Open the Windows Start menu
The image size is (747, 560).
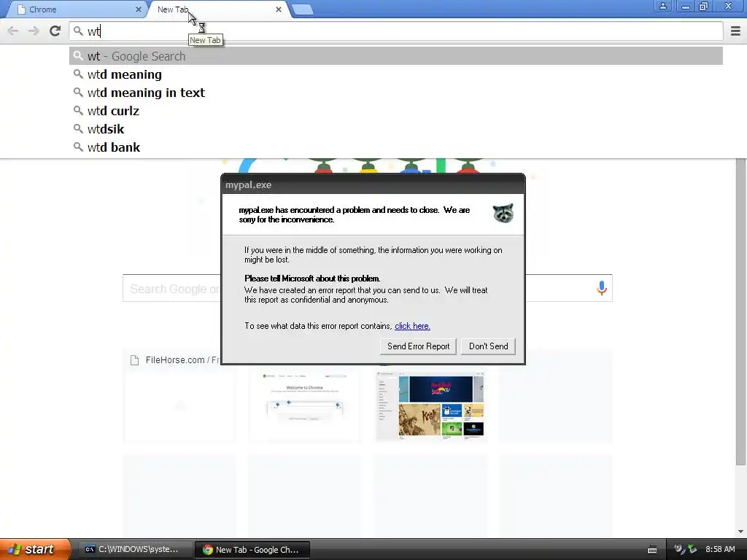click(34, 549)
